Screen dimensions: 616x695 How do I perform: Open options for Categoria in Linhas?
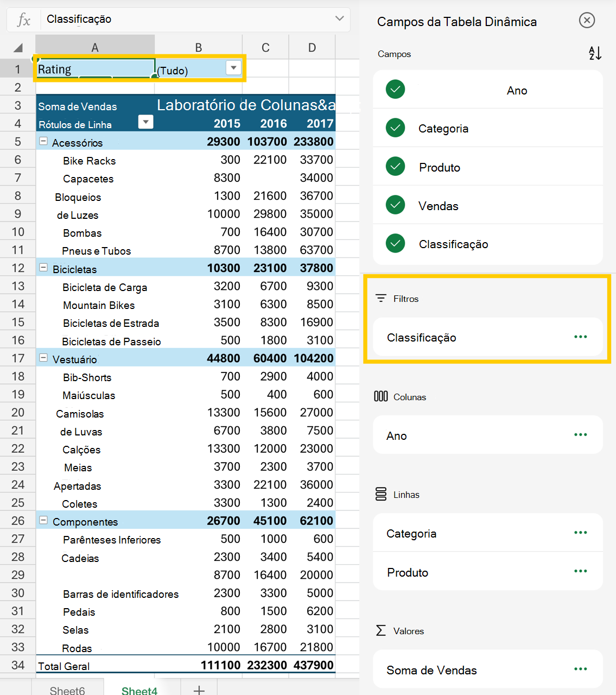click(580, 533)
